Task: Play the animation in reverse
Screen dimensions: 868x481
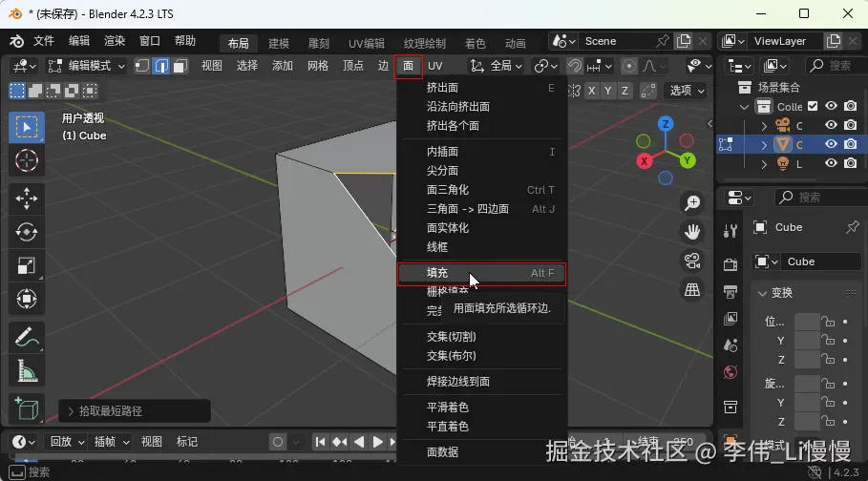Action: pos(359,442)
